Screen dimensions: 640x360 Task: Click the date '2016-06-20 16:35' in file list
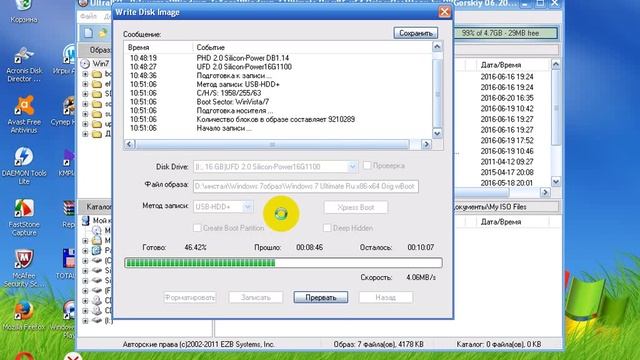pyautogui.click(x=507, y=98)
